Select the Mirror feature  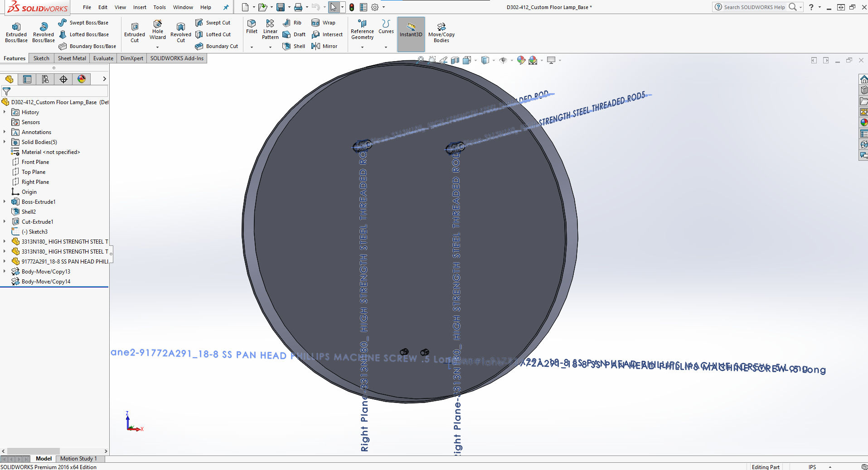325,46
